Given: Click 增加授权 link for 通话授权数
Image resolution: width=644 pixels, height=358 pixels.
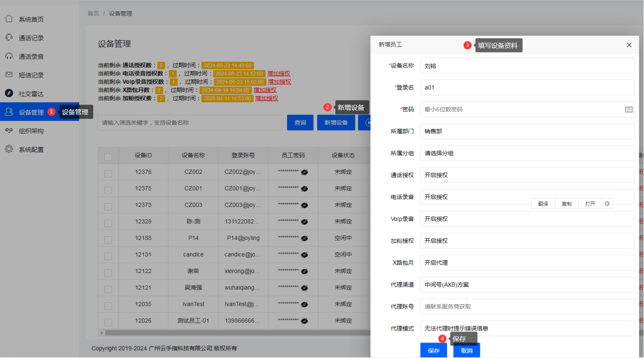Looking at the screenshot, I should pos(278,73).
